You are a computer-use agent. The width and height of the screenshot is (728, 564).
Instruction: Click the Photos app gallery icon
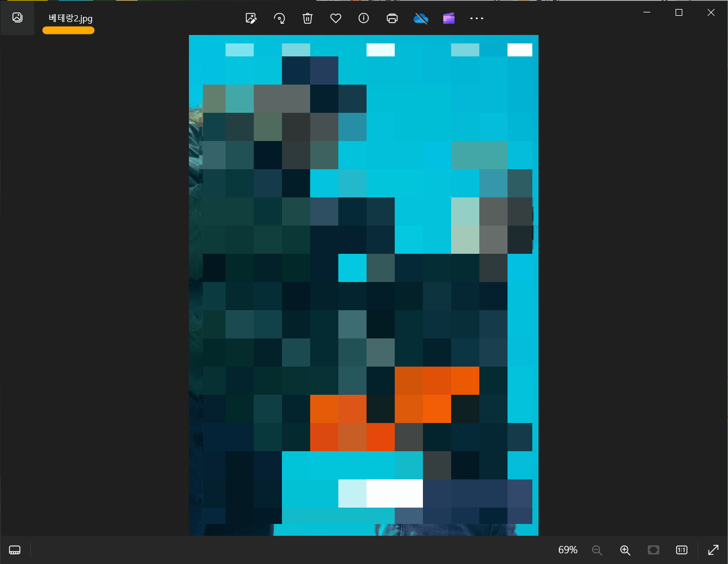[x=17, y=17]
